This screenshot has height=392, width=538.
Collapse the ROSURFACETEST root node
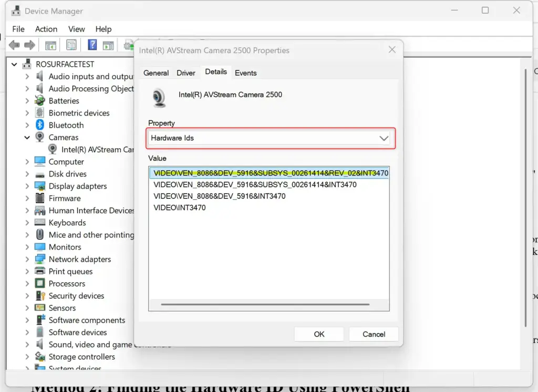(14, 64)
